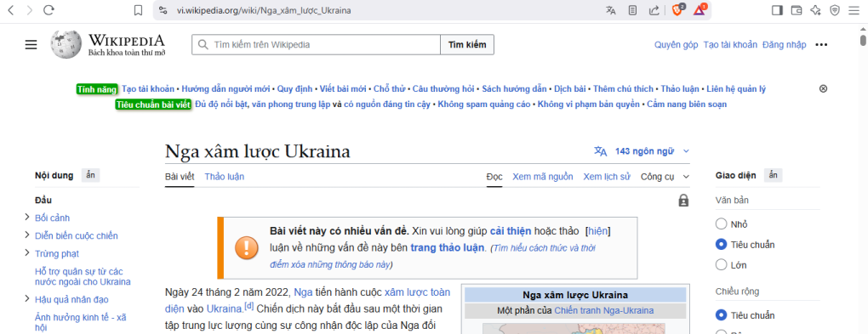Image resolution: width=868 pixels, height=334 pixels.
Task: Open the Câu thường hỏi link
Action: 443,88
